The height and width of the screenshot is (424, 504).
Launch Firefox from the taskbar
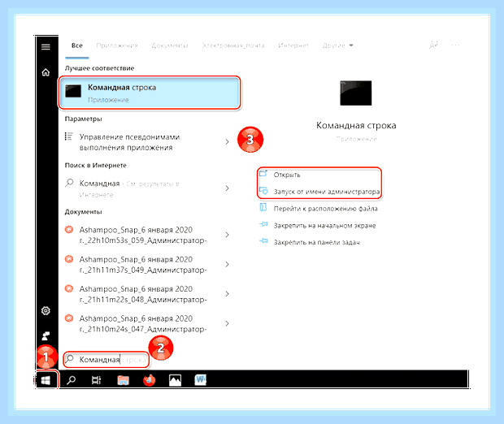[x=149, y=381]
